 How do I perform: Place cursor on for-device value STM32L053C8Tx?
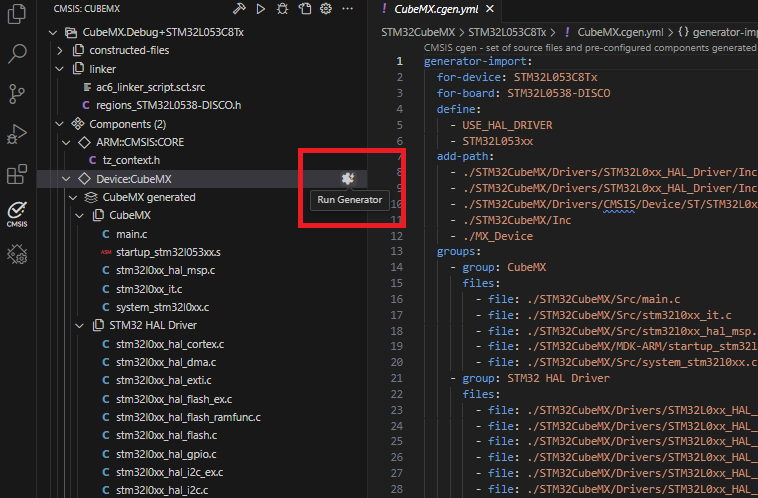[x=555, y=77]
